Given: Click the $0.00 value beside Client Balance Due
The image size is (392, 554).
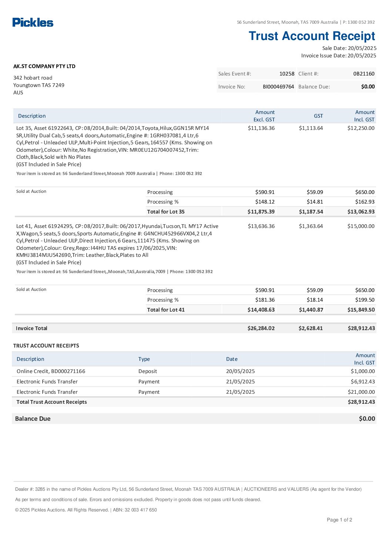Looking at the screenshot, I should pyautogui.click(x=368, y=87).
